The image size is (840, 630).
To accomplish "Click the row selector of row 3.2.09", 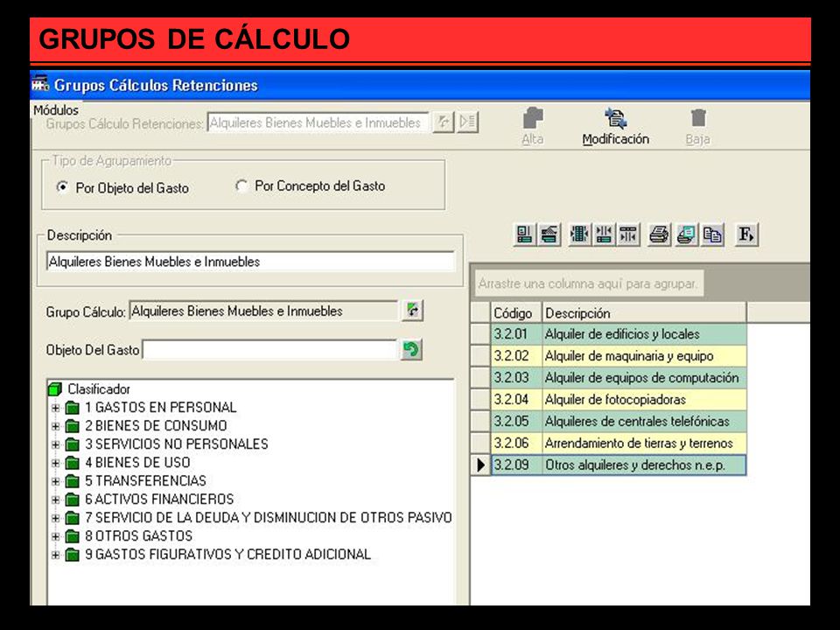I will tap(480, 465).
